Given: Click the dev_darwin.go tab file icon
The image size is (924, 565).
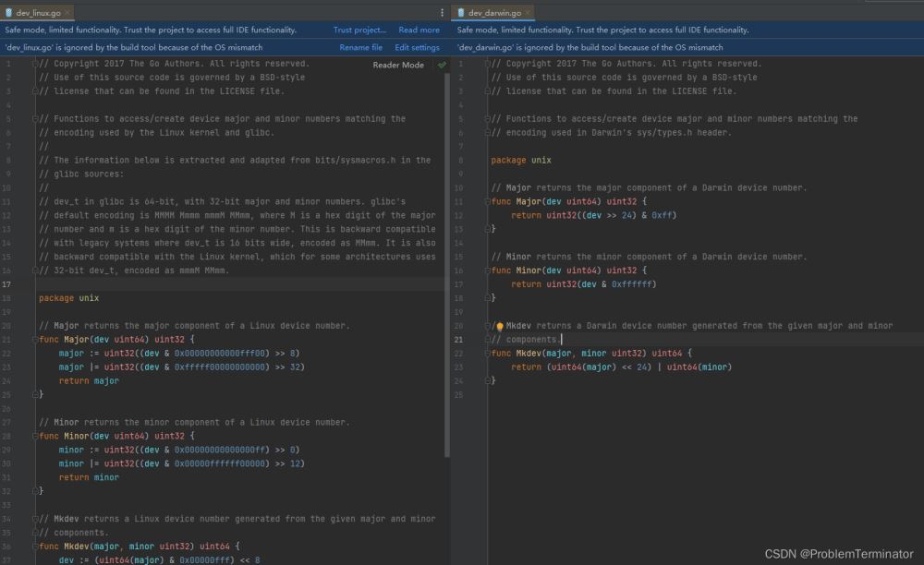Looking at the screenshot, I should click(461, 12).
